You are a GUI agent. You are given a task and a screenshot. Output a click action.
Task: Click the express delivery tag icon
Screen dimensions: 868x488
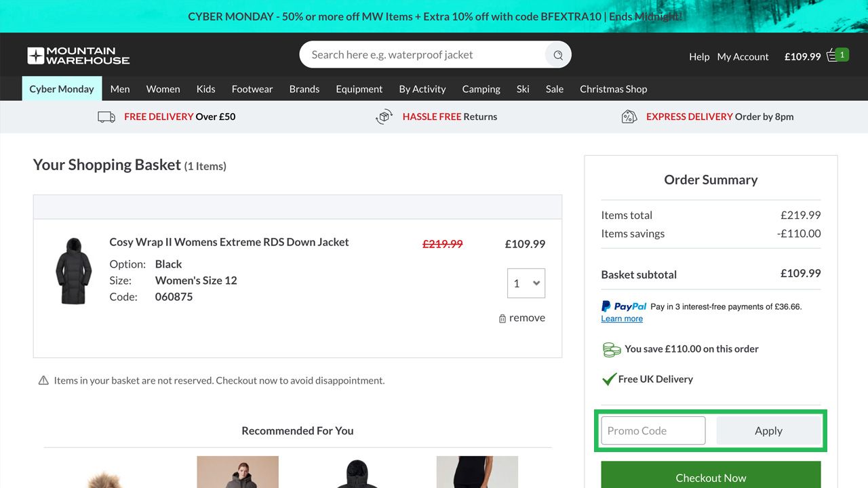(x=629, y=117)
